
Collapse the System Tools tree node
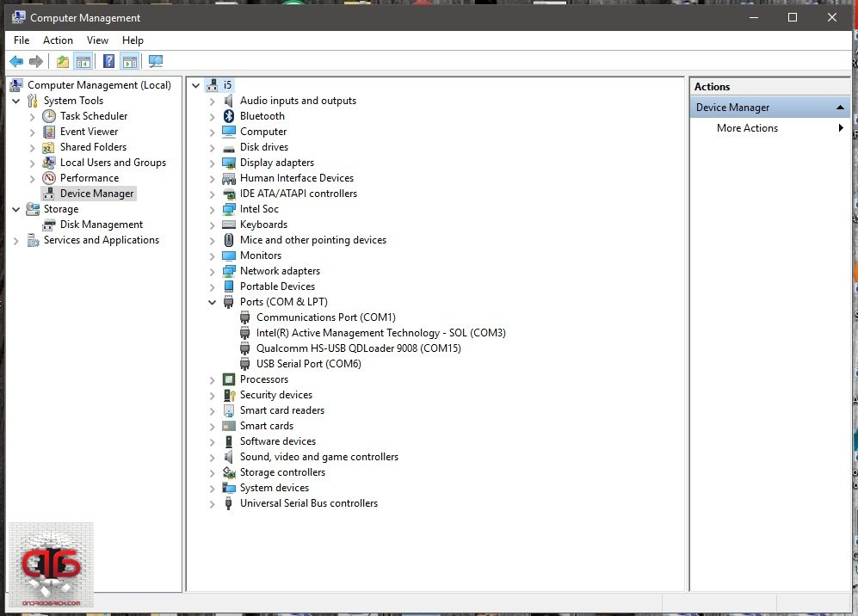tap(16, 101)
